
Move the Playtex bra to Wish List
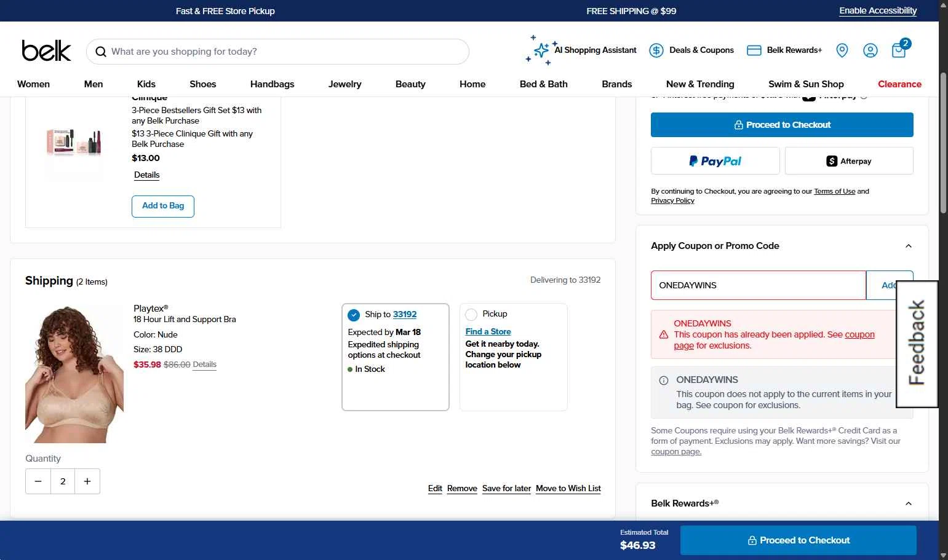568,489
